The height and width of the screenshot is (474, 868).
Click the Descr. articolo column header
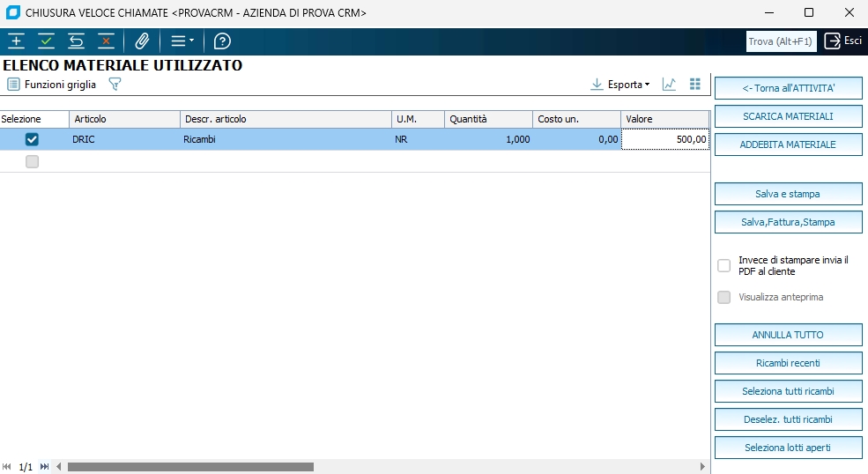pyautogui.click(x=286, y=119)
